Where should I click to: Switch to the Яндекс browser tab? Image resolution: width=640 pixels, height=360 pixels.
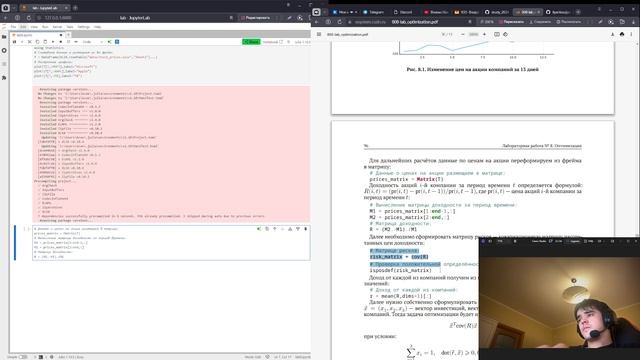[436, 12]
